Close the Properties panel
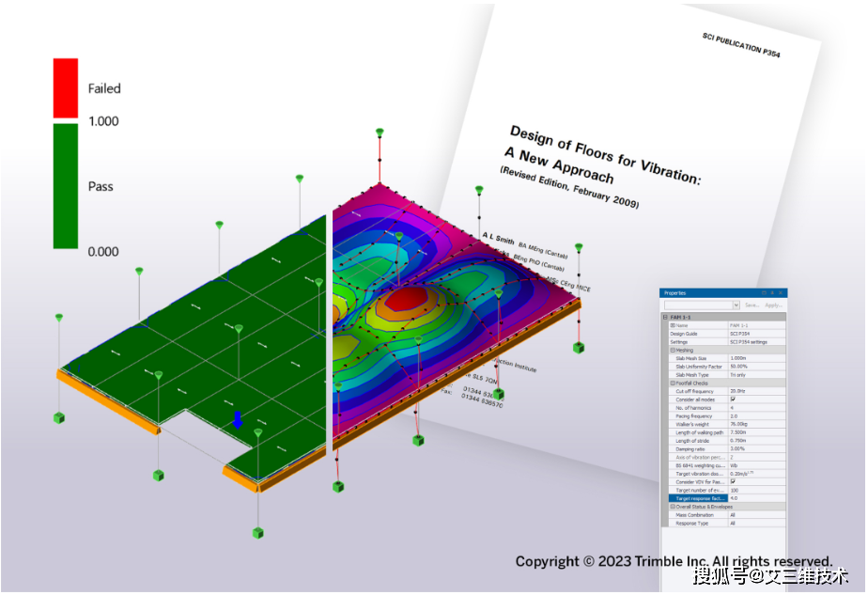The height and width of the screenshot is (595, 868). coord(781,293)
